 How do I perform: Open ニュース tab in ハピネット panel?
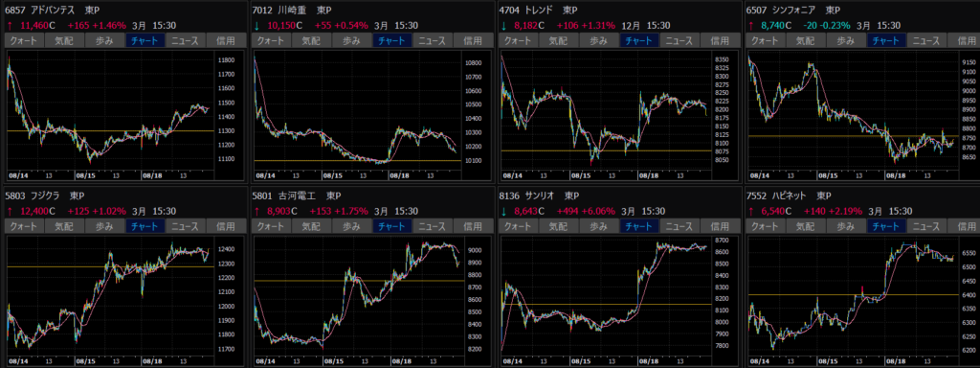tap(925, 225)
